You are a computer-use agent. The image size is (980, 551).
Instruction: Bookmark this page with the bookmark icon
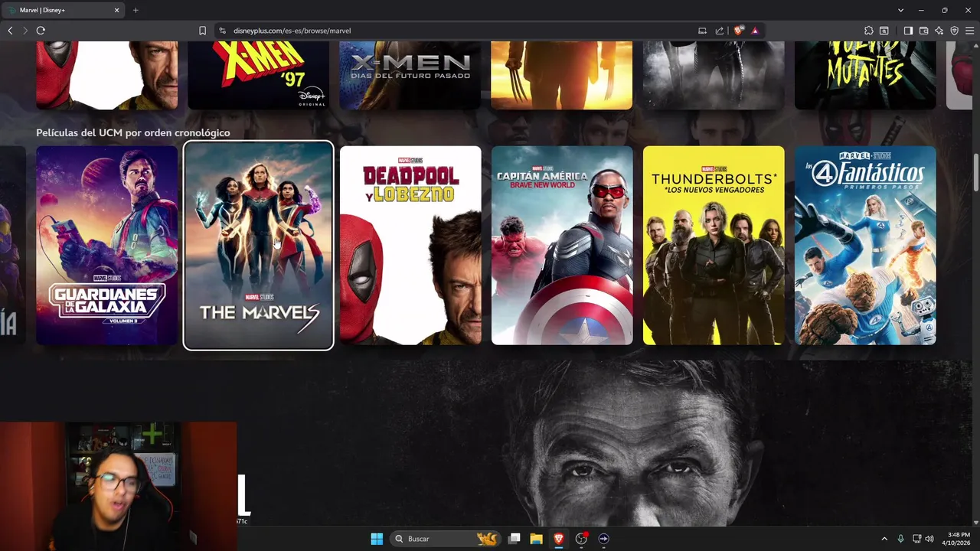202,31
